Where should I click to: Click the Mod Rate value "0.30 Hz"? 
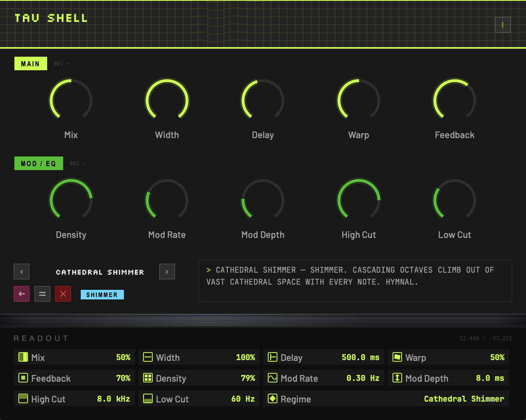click(363, 378)
